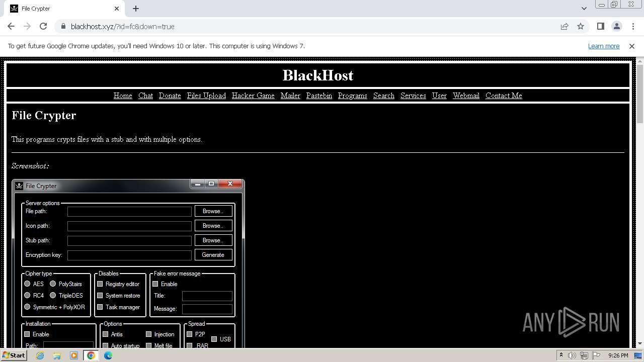Image resolution: width=644 pixels, height=362 pixels.
Task: Open media player taskbar icon
Action: pos(74,355)
